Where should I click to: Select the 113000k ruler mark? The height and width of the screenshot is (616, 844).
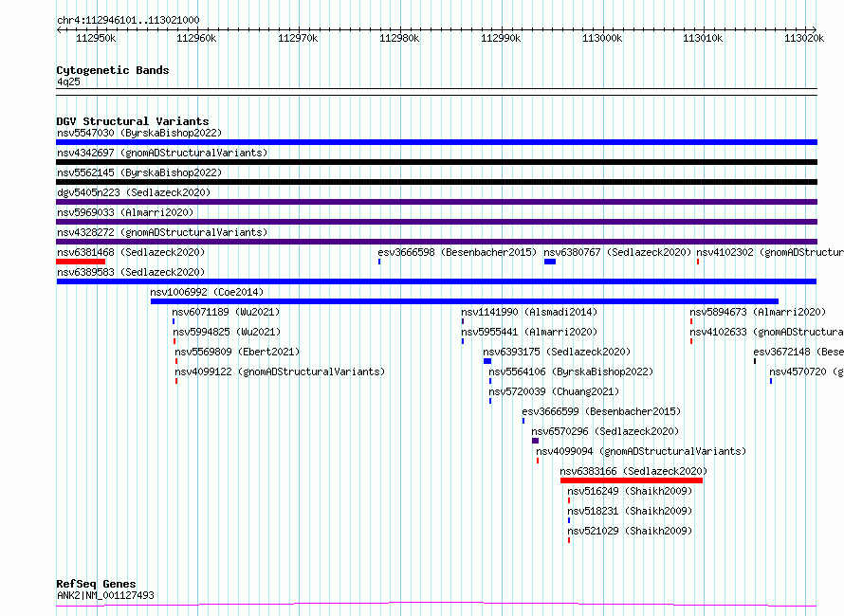click(602, 38)
